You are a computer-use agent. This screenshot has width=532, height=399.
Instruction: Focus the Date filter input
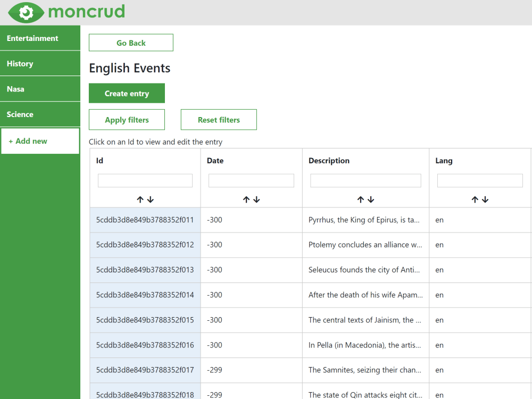click(252, 180)
